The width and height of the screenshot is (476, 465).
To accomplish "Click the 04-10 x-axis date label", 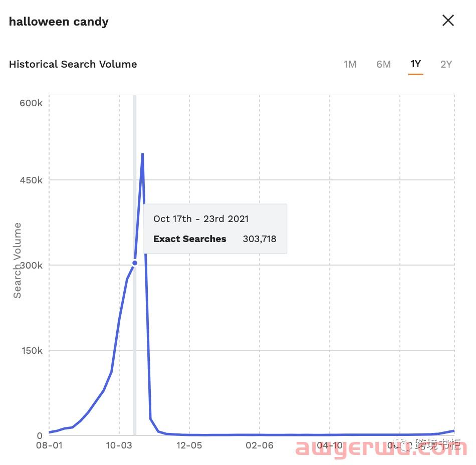I will (x=330, y=445).
